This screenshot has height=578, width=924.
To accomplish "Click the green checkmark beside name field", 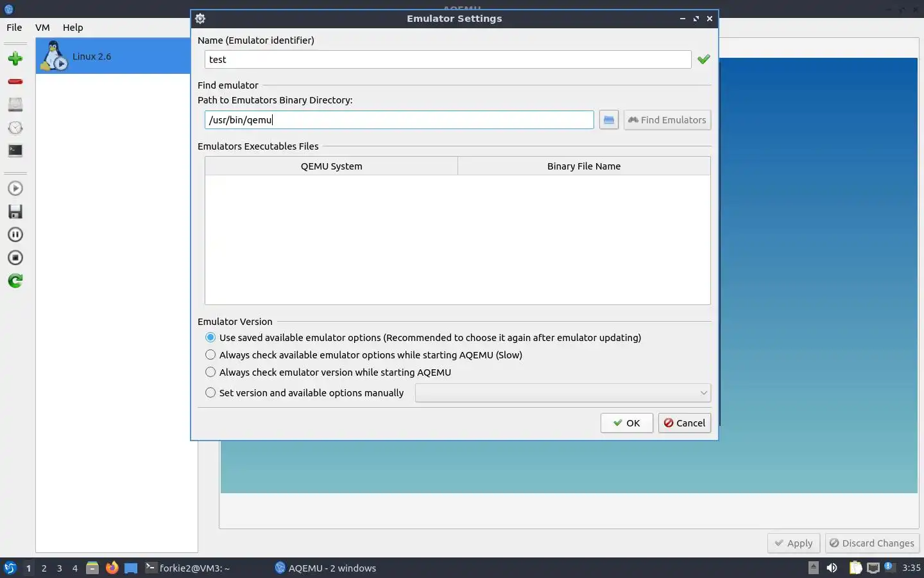I will [x=704, y=59].
